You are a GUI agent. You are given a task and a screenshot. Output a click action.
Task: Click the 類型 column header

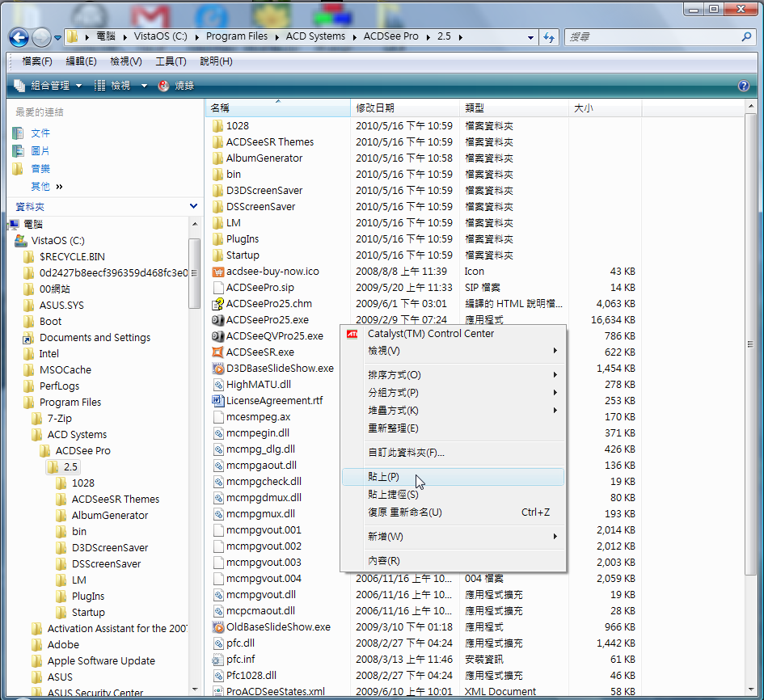coord(514,108)
